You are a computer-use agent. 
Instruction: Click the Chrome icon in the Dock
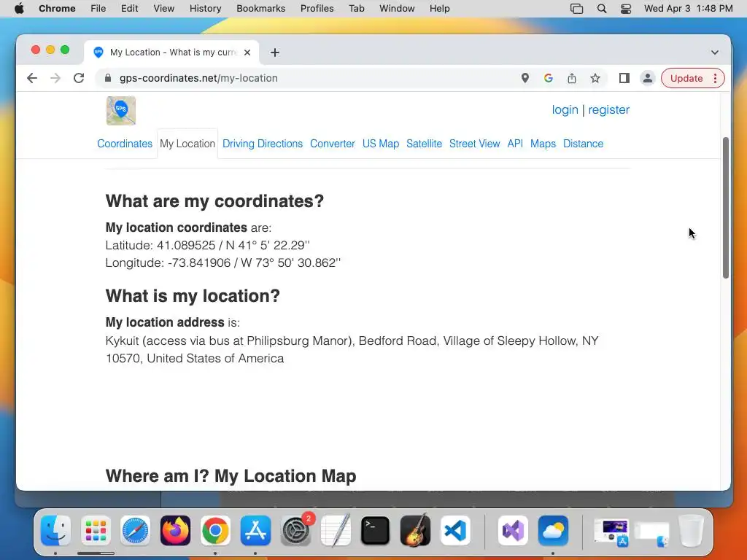coord(215,531)
